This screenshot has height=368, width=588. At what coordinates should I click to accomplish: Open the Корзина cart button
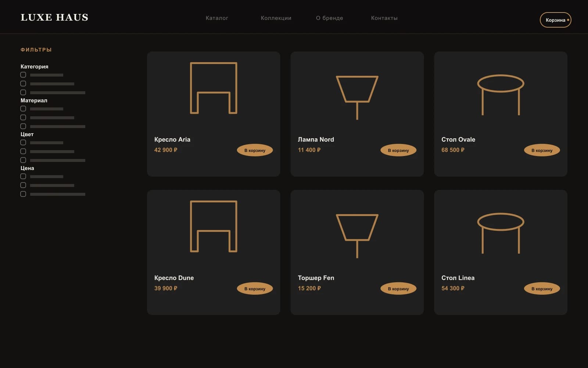click(556, 20)
